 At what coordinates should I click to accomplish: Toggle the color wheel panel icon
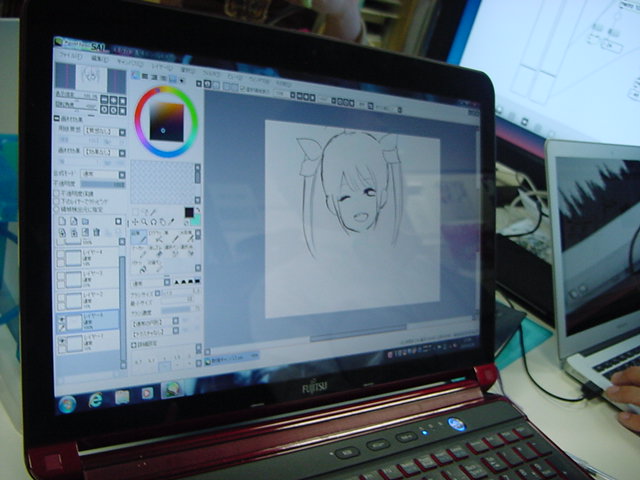(x=135, y=75)
